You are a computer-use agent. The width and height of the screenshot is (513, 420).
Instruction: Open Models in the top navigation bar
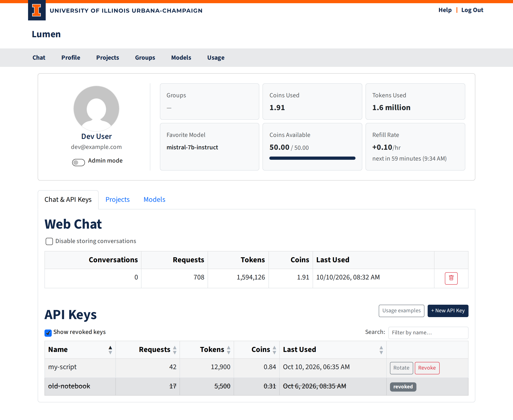click(181, 58)
